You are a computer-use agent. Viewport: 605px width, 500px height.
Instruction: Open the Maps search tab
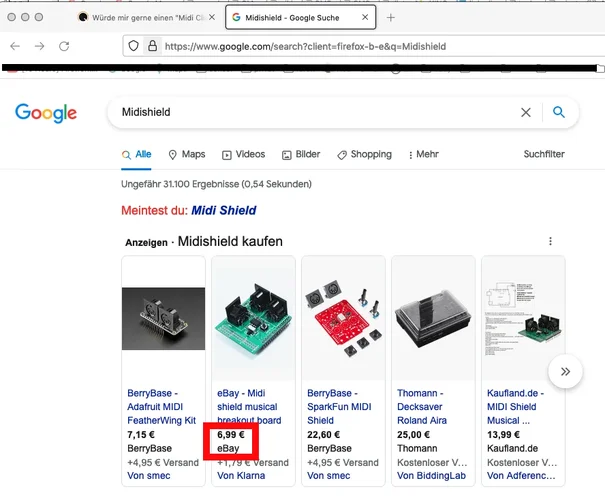click(x=187, y=155)
